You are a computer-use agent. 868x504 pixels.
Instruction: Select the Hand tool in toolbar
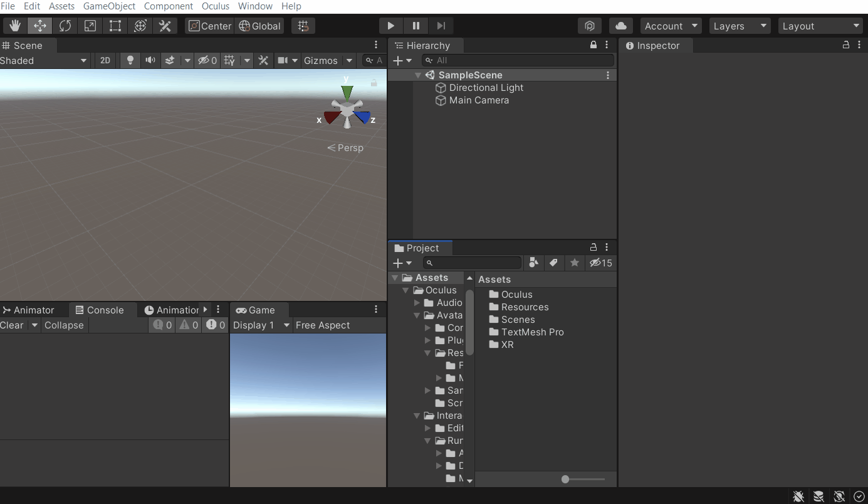[x=15, y=26]
